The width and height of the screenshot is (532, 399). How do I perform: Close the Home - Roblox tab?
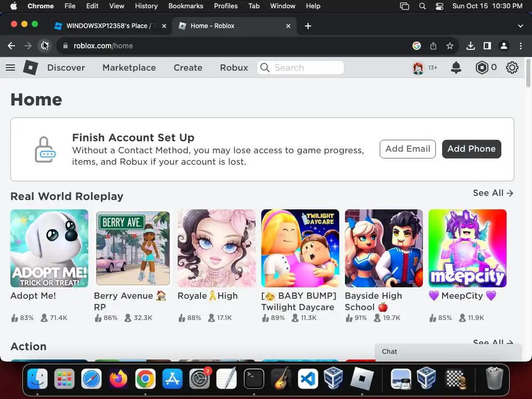coord(288,26)
